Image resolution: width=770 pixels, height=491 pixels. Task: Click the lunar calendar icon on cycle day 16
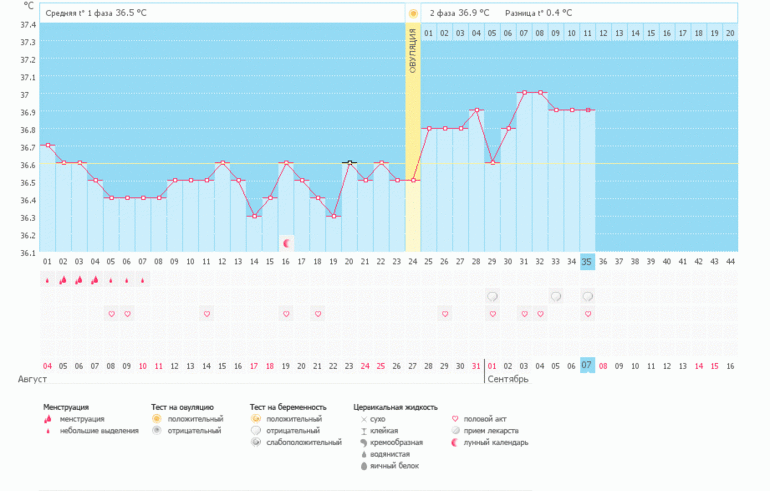point(286,242)
